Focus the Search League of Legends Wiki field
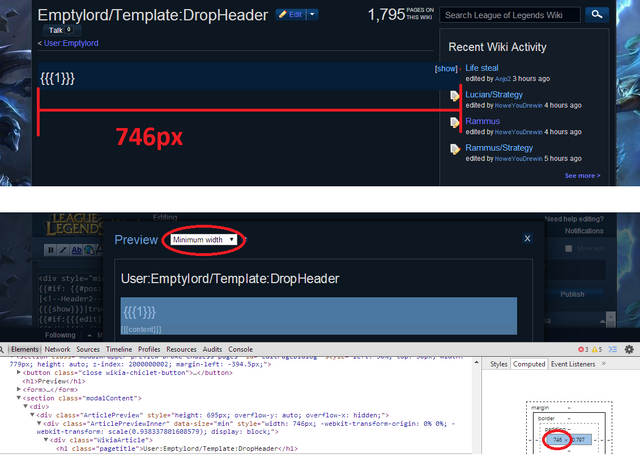640x474 pixels. click(x=510, y=15)
